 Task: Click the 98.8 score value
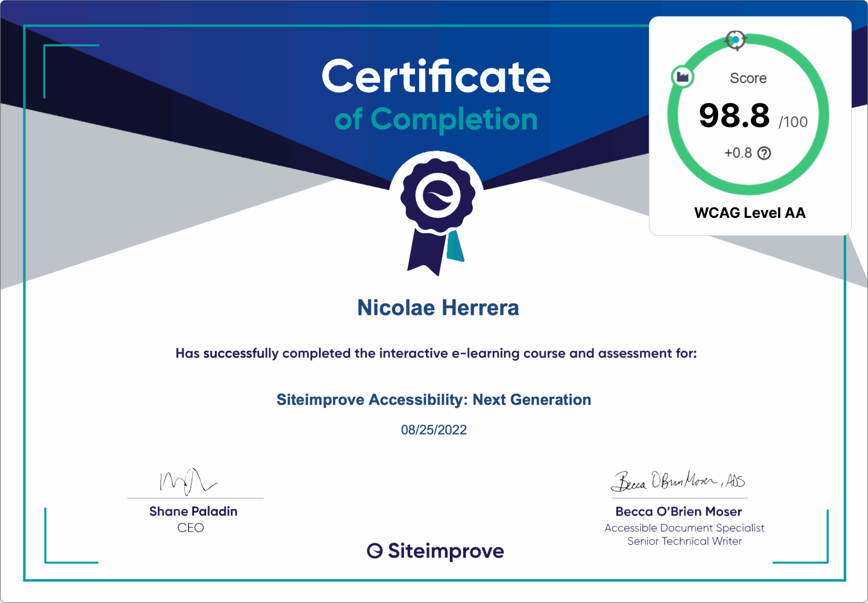pos(734,116)
